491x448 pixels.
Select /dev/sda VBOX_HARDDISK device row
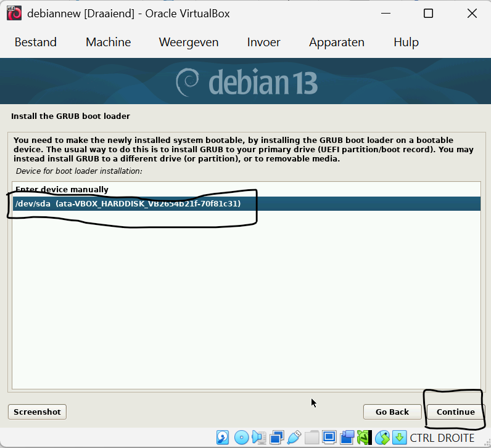pos(247,204)
